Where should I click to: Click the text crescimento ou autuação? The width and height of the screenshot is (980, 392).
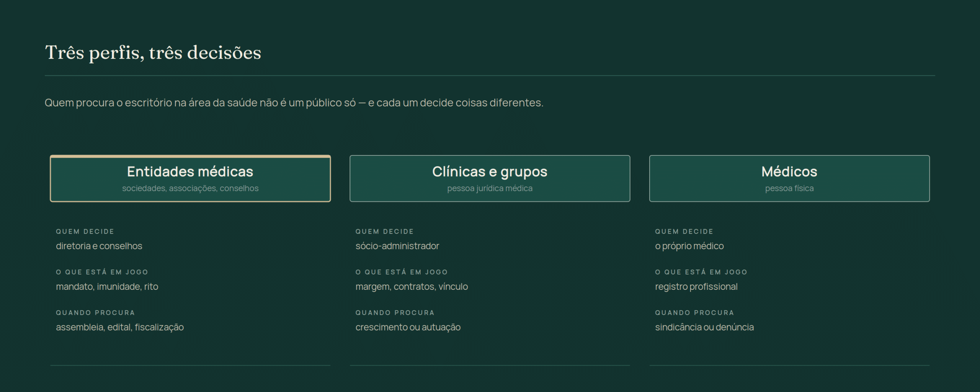pyautogui.click(x=408, y=327)
